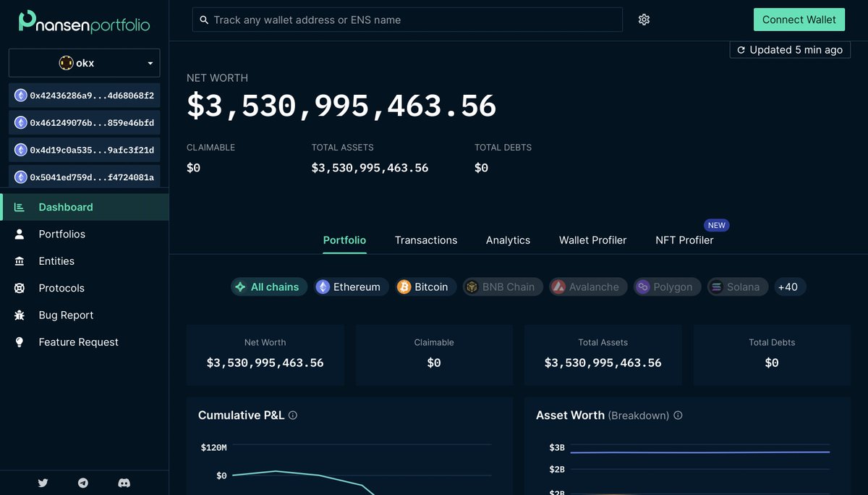The height and width of the screenshot is (495, 868).
Task: Click the Bug Report bug icon
Action: click(x=20, y=316)
